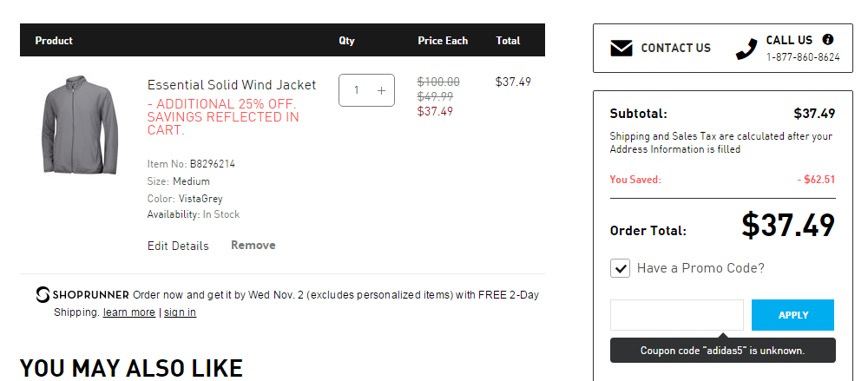Click Edit Details for the jacket
This screenshot has width=868, height=381.
click(178, 246)
